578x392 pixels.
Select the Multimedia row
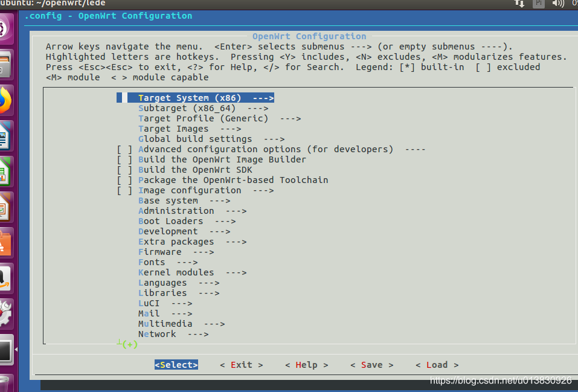tap(181, 324)
